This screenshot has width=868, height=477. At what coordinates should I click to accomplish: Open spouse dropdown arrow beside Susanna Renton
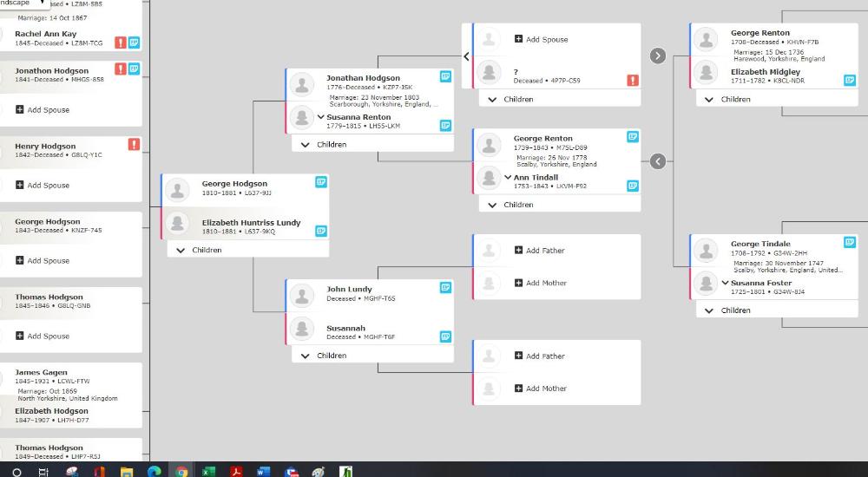point(321,116)
